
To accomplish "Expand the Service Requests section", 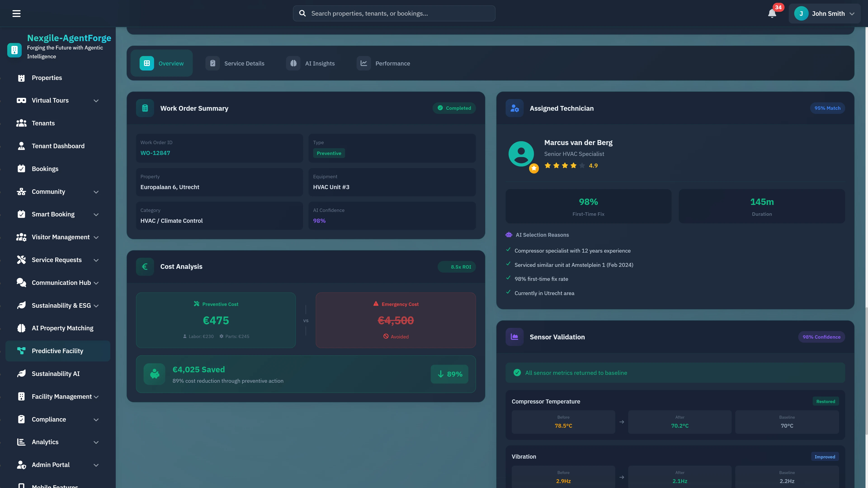I will tap(96, 260).
